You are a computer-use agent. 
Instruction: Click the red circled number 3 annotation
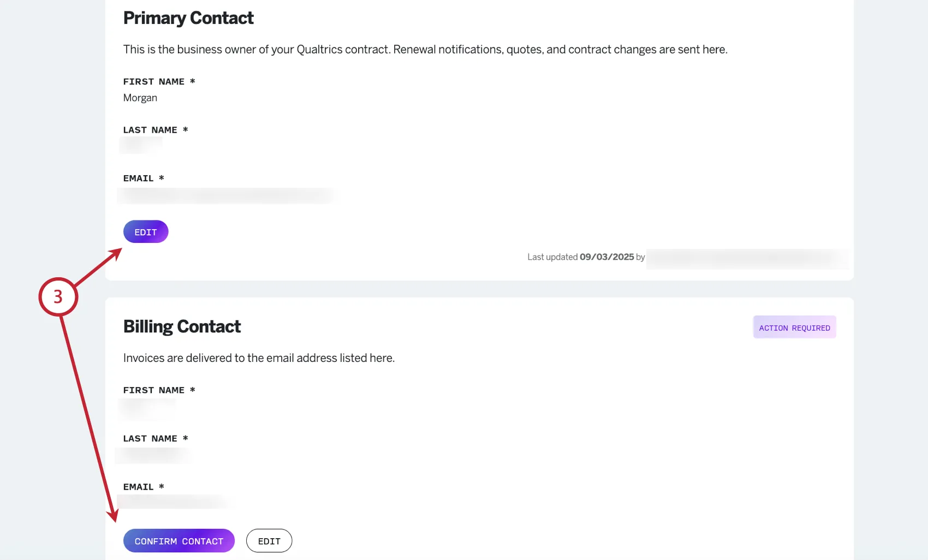click(57, 297)
